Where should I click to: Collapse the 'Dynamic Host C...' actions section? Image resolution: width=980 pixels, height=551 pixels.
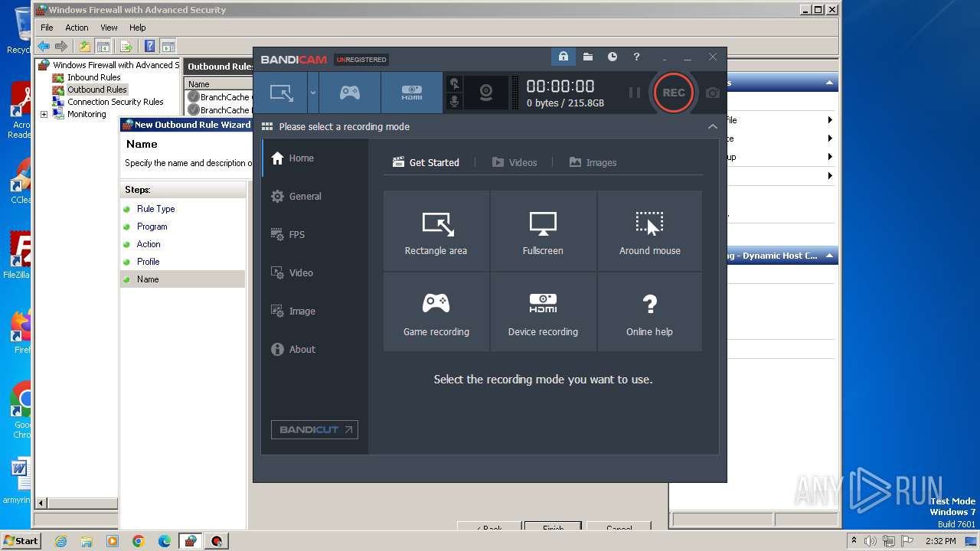click(x=828, y=256)
